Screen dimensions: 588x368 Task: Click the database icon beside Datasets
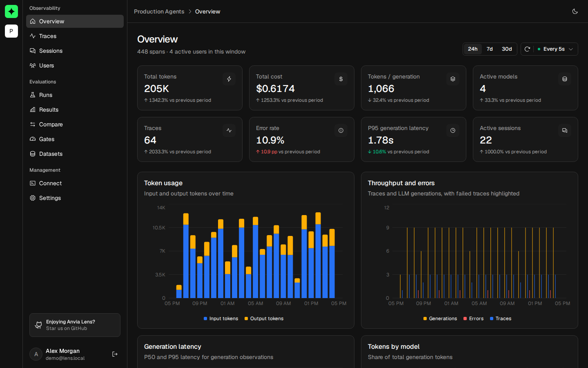pos(33,154)
